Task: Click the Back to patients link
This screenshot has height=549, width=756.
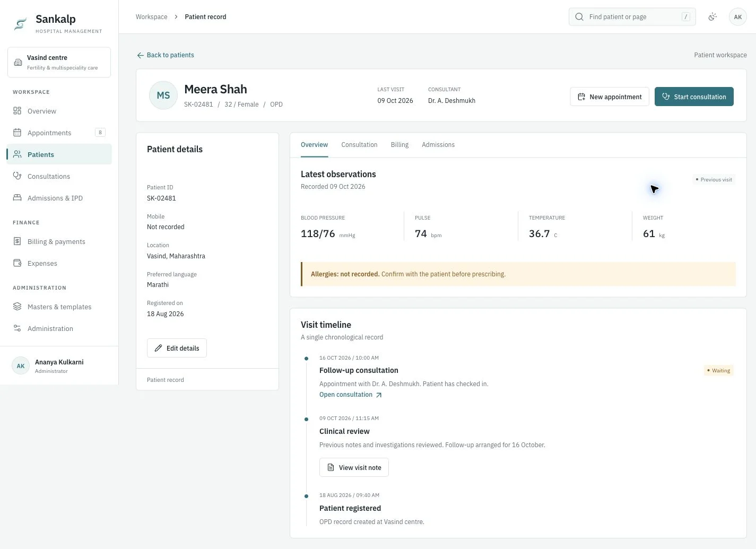Action: pos(166,55)
